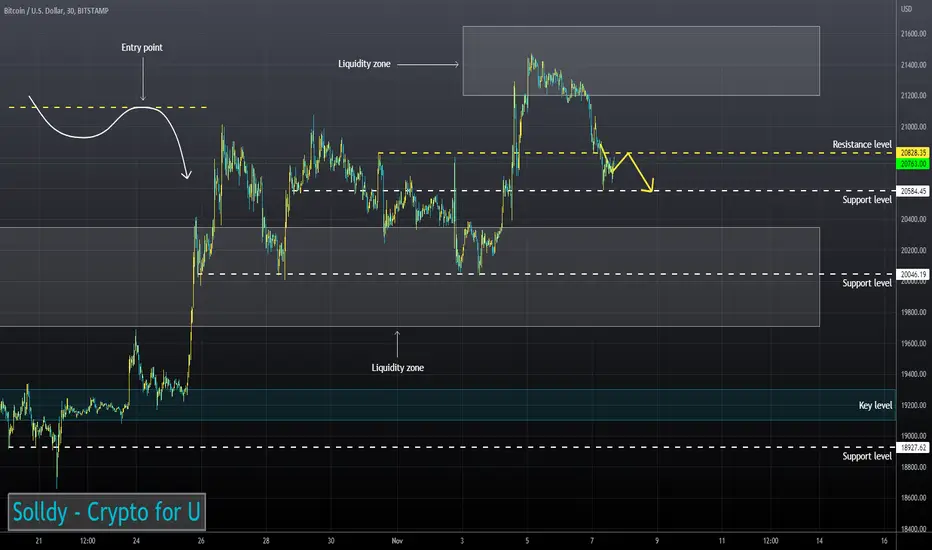The width and height of the screenshot is (932, 550).
Task: Click the 20400.00 price axis label
Action: coord(913,219)
